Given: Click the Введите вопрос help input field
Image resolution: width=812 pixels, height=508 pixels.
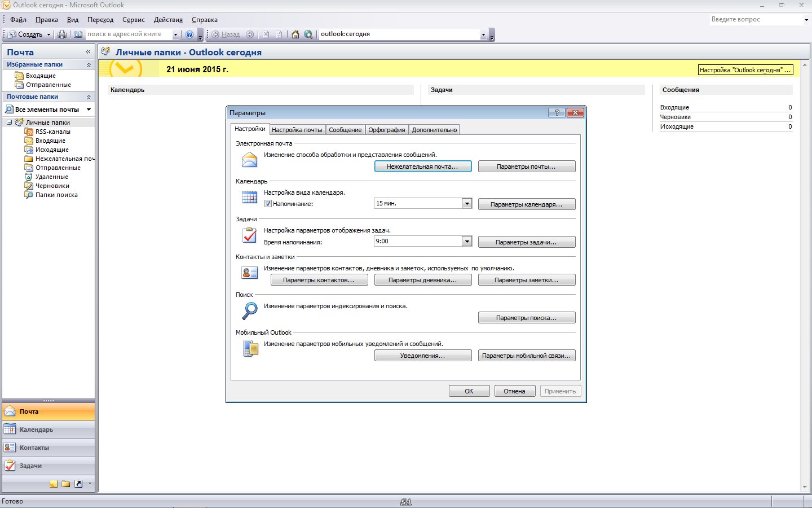Looking at the screenshot, I should [756, 19].
